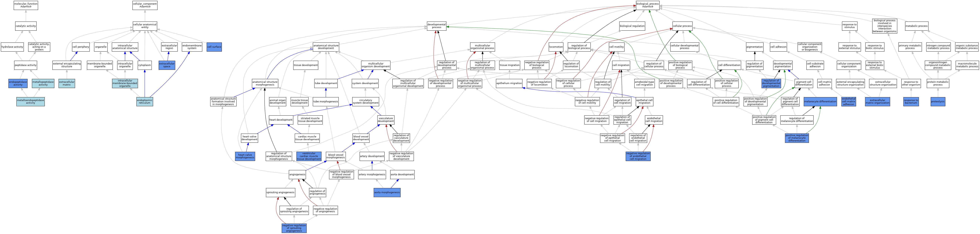Select the hydrolase activity node

click(12, 47)
